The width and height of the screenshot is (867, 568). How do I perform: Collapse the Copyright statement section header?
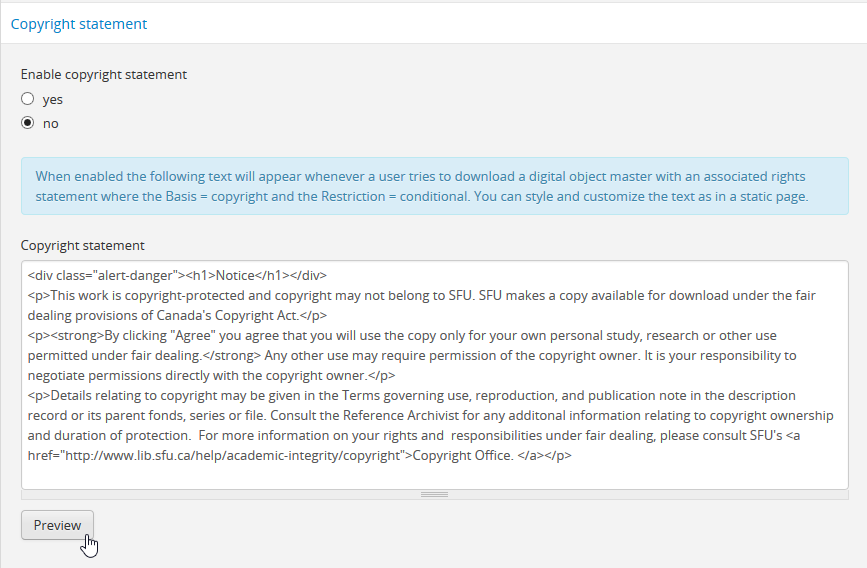tap(78, 23)
